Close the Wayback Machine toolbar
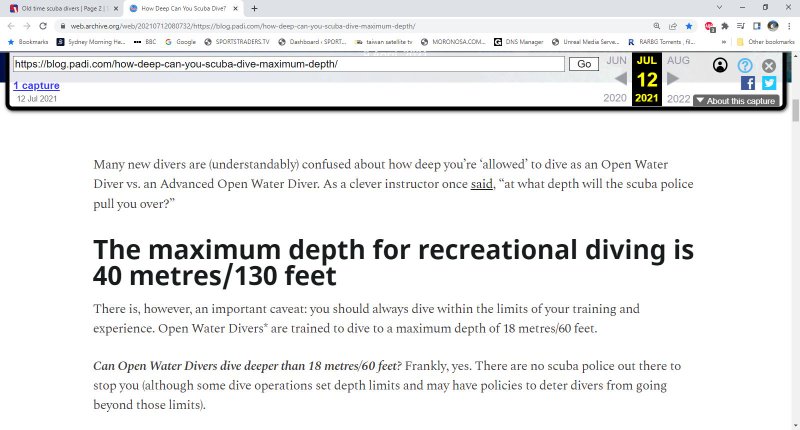The height and width of the screenshot is (430, 800). pyautogui.click(x=769, y=65)
